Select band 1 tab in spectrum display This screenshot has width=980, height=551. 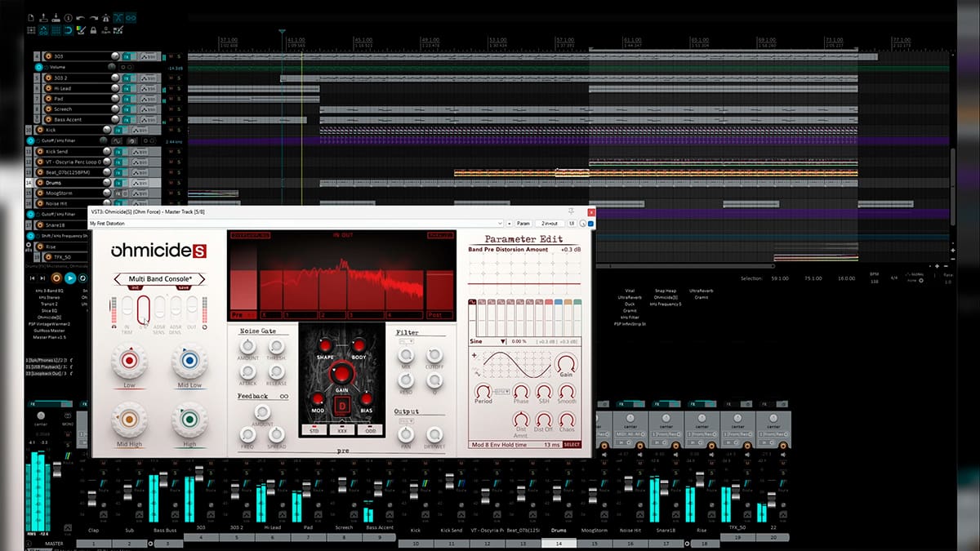click(x=301, y=314)
